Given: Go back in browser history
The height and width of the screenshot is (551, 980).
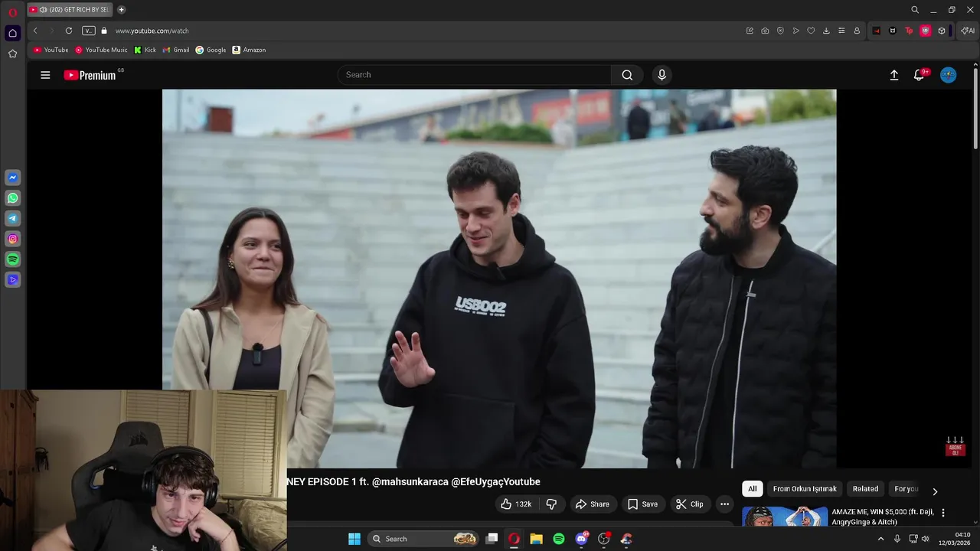Looking at the screenshot, I should click(35, 31).
